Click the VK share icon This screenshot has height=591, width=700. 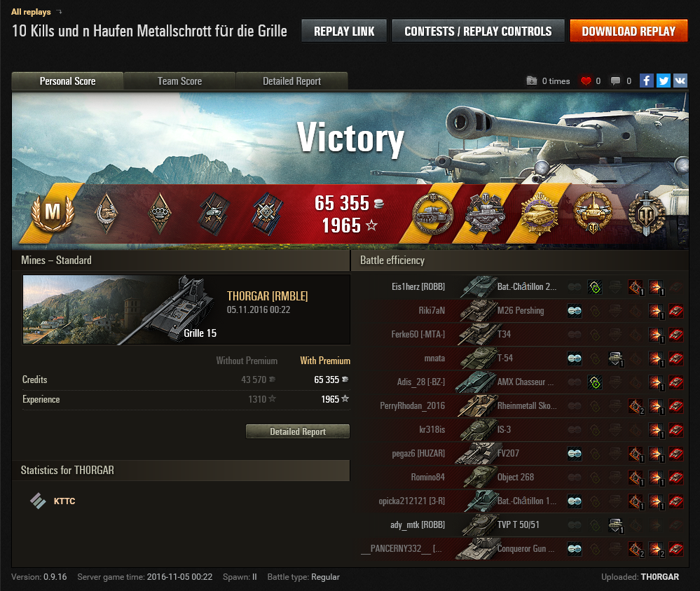point(680,81)
